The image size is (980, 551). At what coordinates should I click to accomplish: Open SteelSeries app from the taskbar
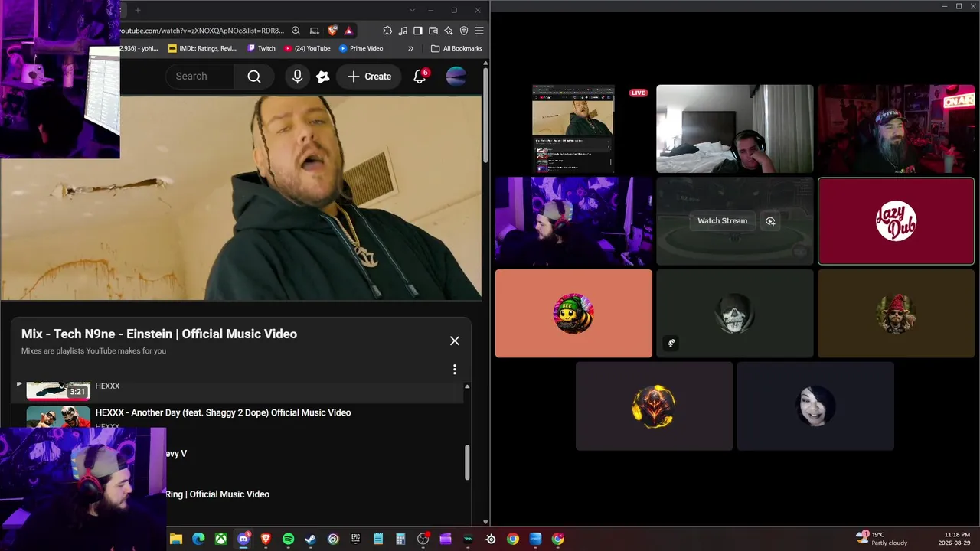(491, 539)
